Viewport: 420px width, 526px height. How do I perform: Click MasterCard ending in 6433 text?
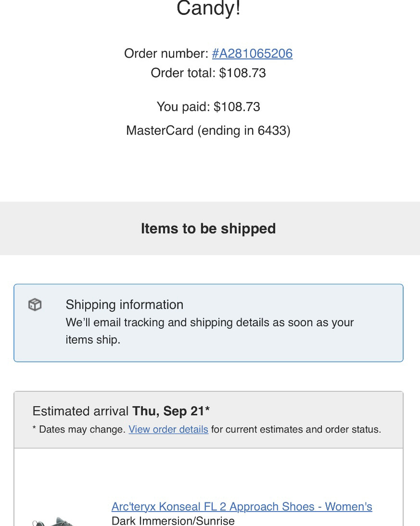point(208,130)
